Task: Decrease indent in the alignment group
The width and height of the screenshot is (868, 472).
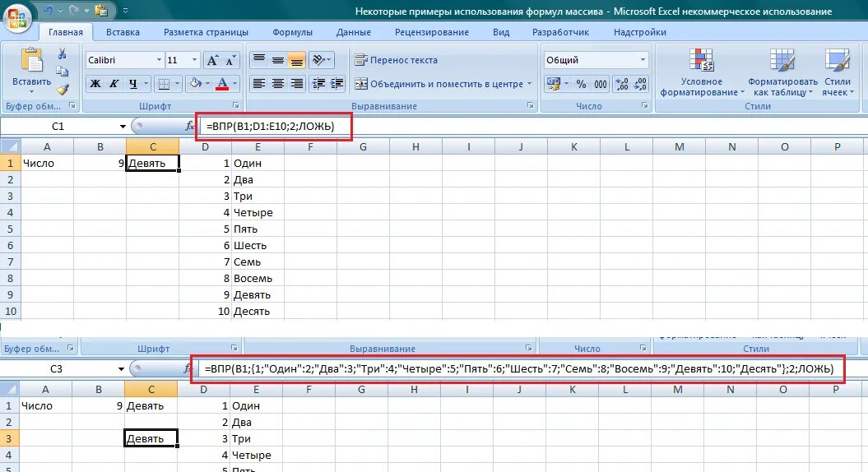Action: 319,84
